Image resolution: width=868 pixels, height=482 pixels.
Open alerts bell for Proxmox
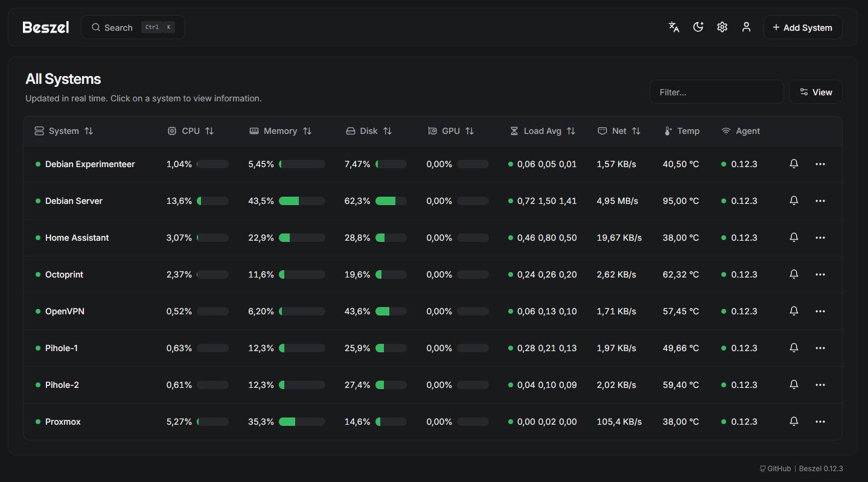[794, 422]
